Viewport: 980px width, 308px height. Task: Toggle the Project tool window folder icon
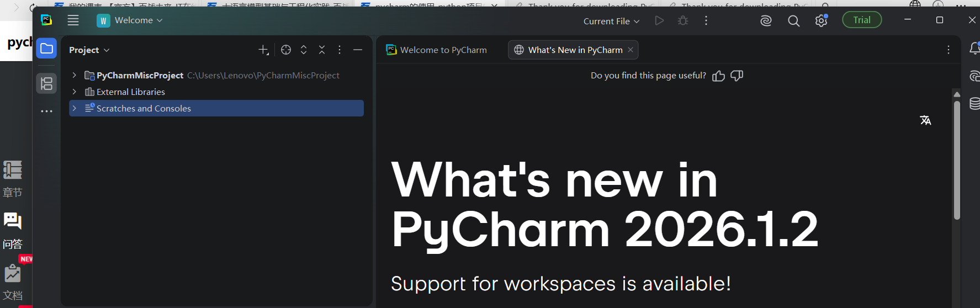point(47,49)
